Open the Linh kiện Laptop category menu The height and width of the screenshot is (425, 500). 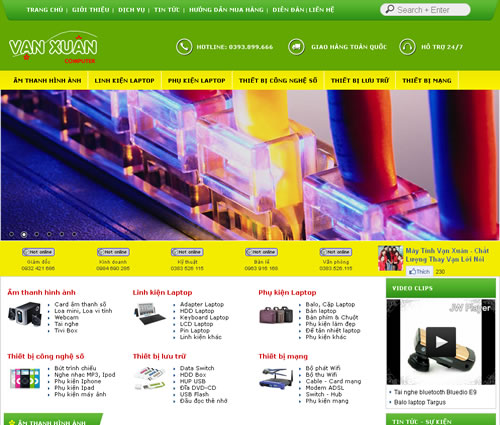(124, 80)
